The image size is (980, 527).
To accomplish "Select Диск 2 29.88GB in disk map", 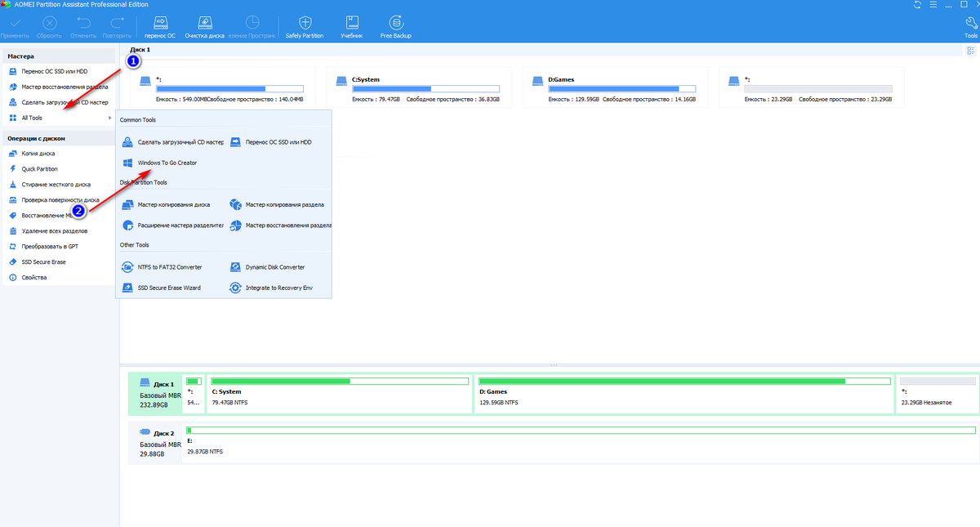I will tap(154, 442).
